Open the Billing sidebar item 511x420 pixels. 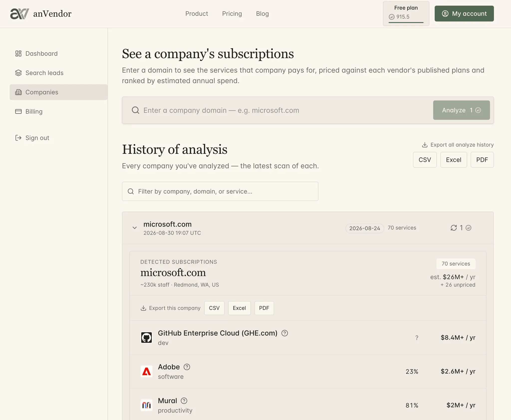pyautogui.click(x=58, y=111)
